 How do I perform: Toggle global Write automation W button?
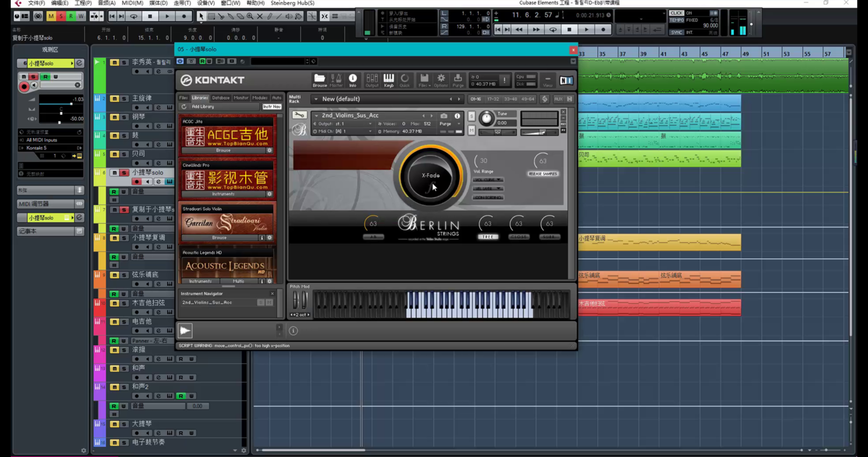[81, 16]
